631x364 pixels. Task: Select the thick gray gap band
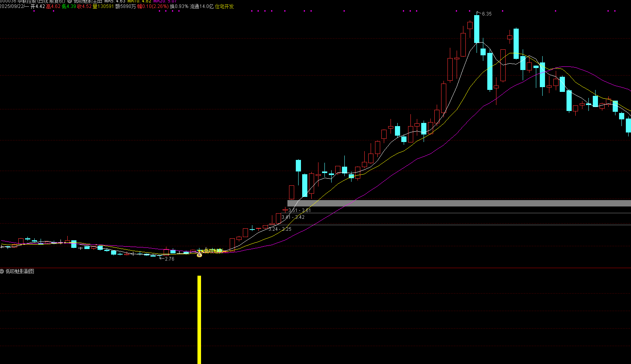(x=459, y=203)
